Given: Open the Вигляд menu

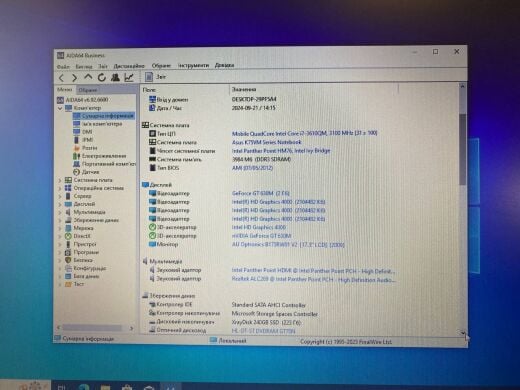Looking at the screenshot, I should click(x=84, y=66).
